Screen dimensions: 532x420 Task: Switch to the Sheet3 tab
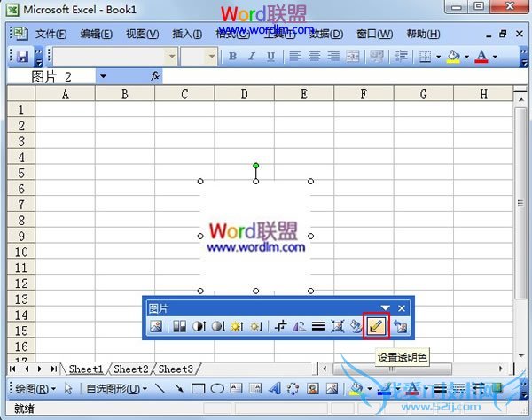click(x=176, y=369)
